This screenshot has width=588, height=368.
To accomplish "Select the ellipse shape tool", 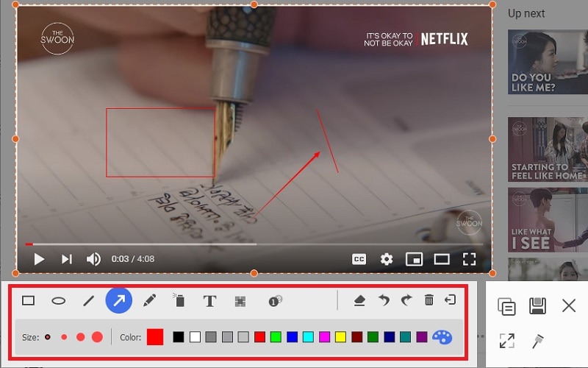I will click(x=58, y=300).
